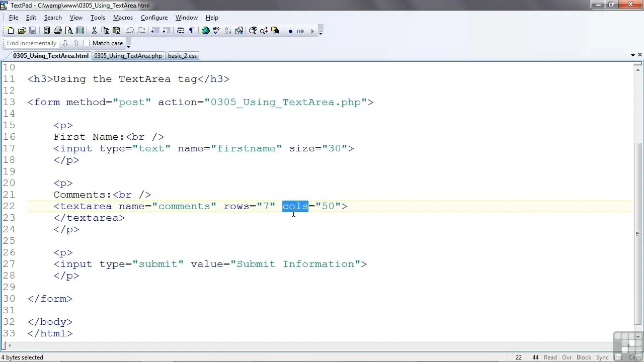This screenshot has width=644, height=362.
Task: Decrease indent with the outdent icon
Action: 155,31
